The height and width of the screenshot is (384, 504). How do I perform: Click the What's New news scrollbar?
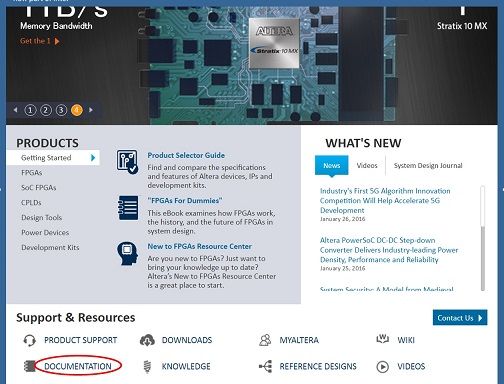[x=482, y=238]
